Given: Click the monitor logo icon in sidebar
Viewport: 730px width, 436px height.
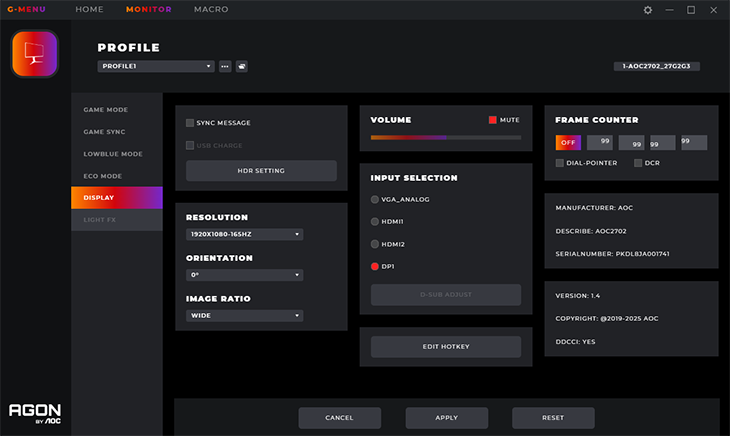Looking at the screenshot, I should 35,54.
